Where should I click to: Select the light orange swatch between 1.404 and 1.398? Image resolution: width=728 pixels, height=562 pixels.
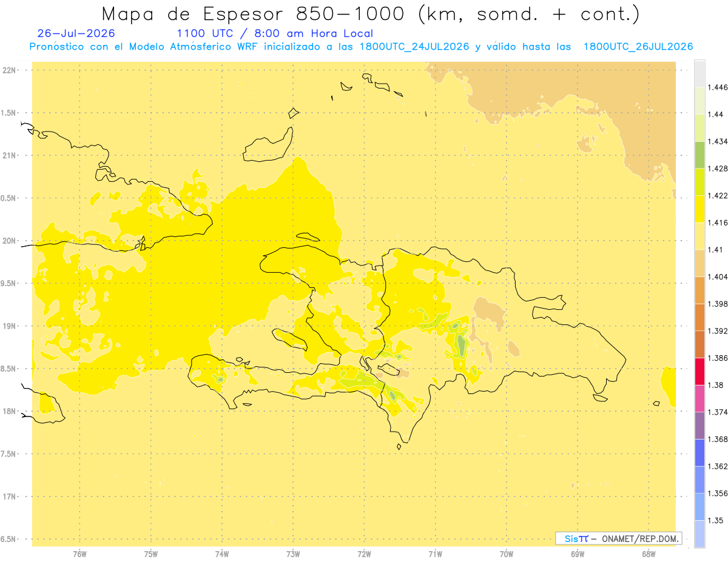(x=699, y=290)
